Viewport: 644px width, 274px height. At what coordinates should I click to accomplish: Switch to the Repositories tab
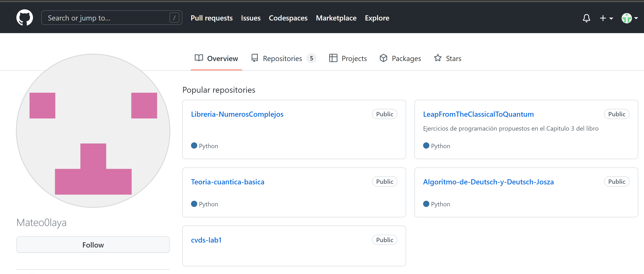283,58
